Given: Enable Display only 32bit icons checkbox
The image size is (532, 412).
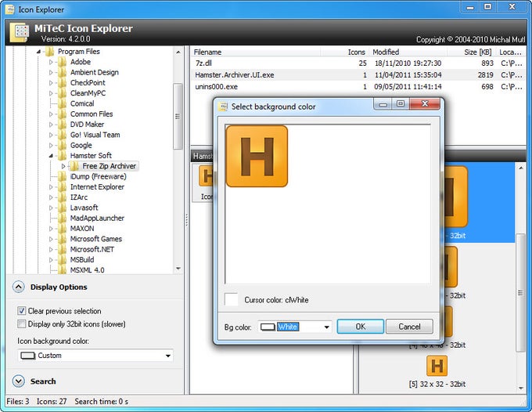Looking at the screenshot, I should [x=21, y=323].
